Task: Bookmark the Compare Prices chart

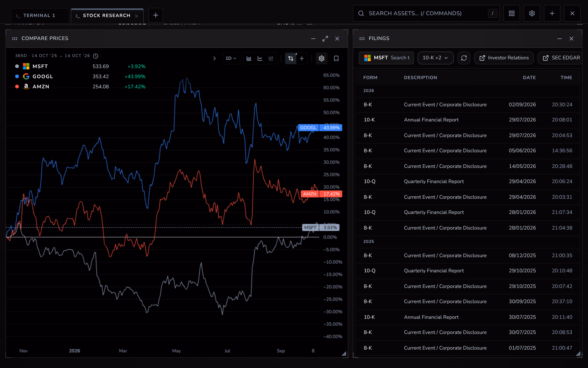Action: coord(336,58)
